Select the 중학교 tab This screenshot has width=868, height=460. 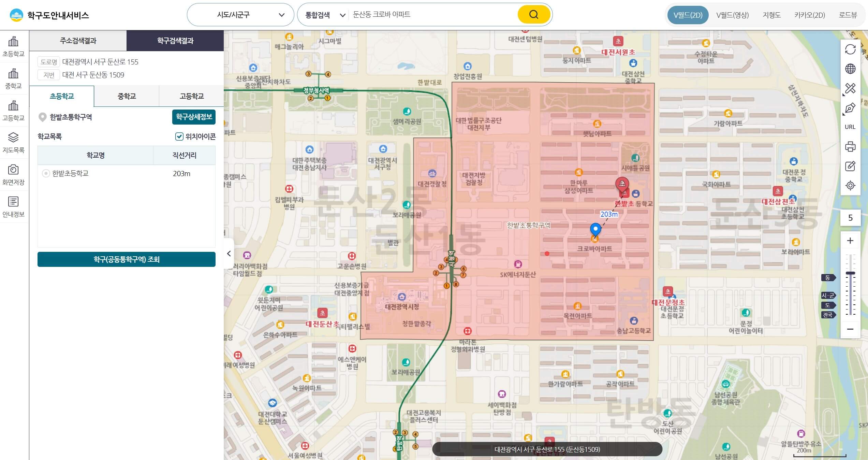point(127,96)
